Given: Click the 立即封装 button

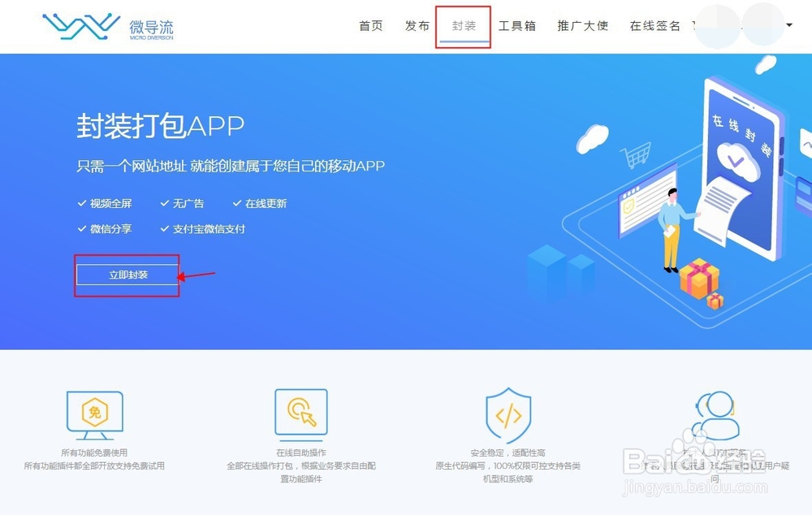Looking at the screenshot, I should (x=127, y=275).
